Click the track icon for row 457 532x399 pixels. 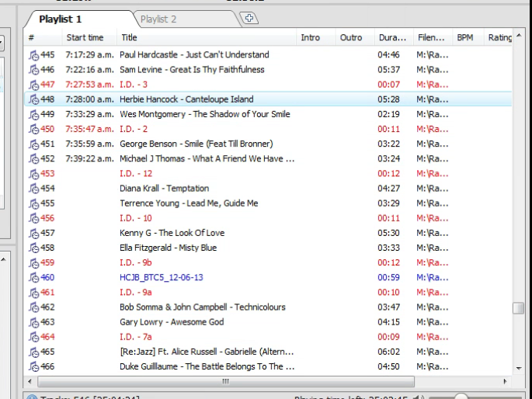click(33, 233)
